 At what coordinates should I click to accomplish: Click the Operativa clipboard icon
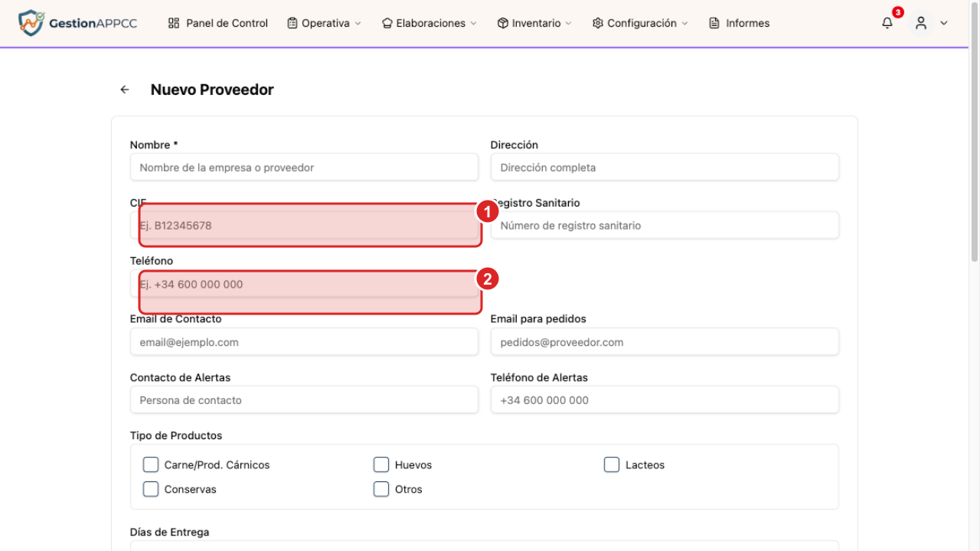click(x=292, y=23)
